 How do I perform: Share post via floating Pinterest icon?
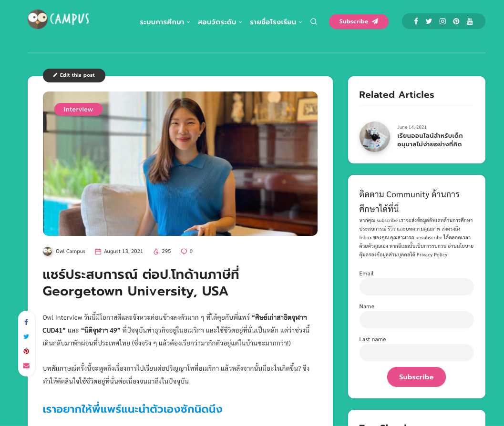(26, 351)
